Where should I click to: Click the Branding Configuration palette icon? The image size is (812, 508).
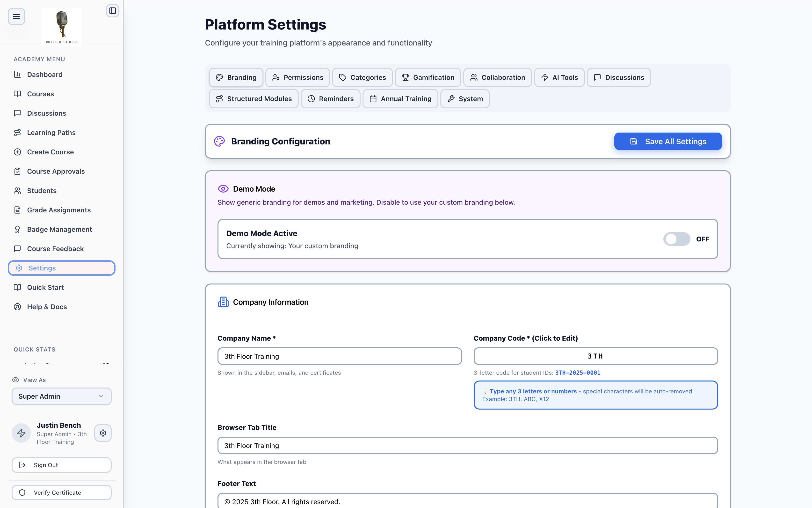[219, 142]
